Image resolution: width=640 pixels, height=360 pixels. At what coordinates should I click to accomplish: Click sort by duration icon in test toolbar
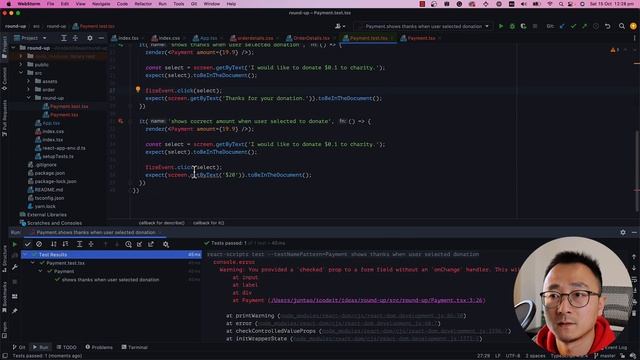click(65, 244)
